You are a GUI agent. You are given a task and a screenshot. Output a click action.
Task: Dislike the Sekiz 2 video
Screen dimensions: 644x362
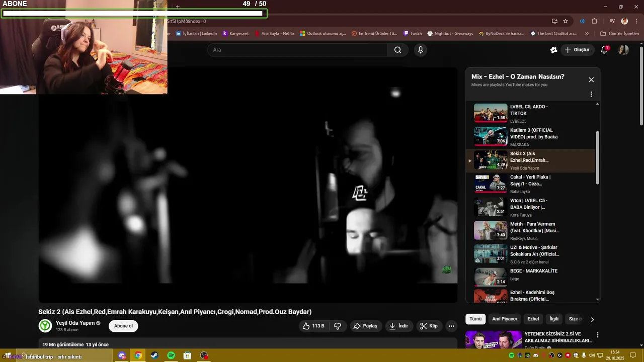click(x=338, y=326)
